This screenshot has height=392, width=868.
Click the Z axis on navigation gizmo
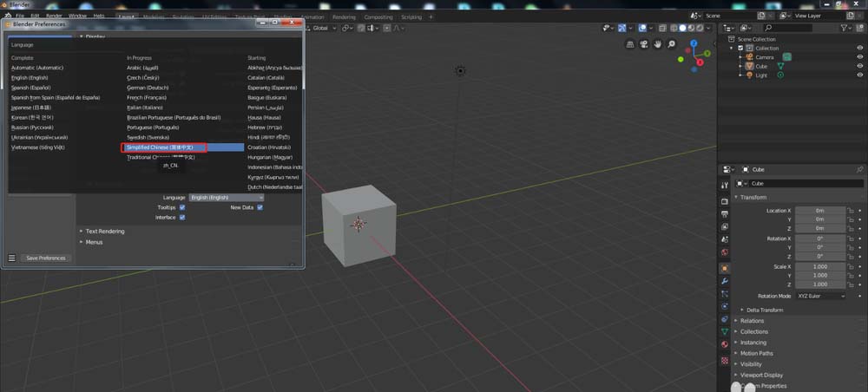pyautogui.click(x=693, y=43)
